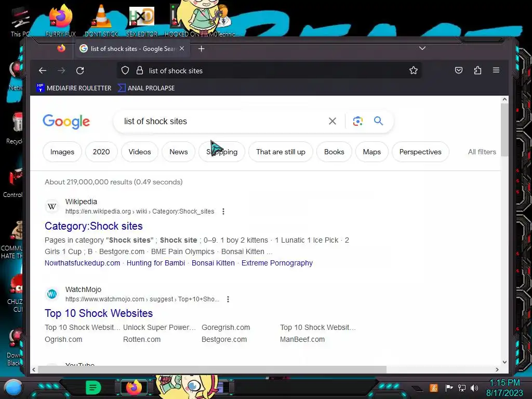The image size is (532, 399).
Task: Click the horizontal scroll right arrow
Action: click(x=497, y=369)
